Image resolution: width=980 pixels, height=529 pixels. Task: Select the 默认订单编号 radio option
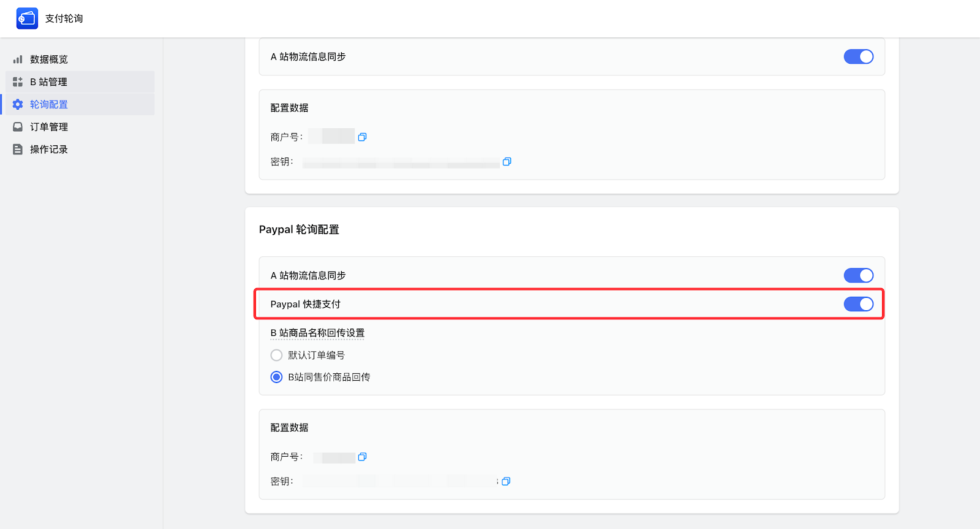pos(277,356)
